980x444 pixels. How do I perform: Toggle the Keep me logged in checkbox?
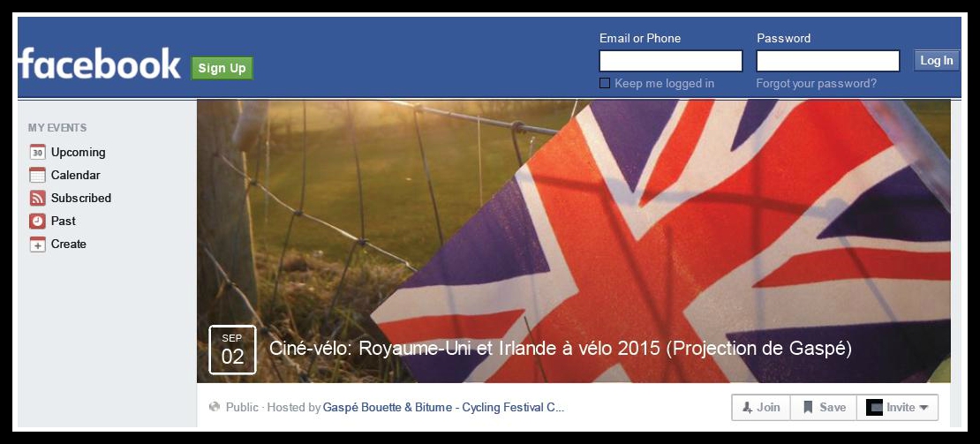[x=605, y=83]
